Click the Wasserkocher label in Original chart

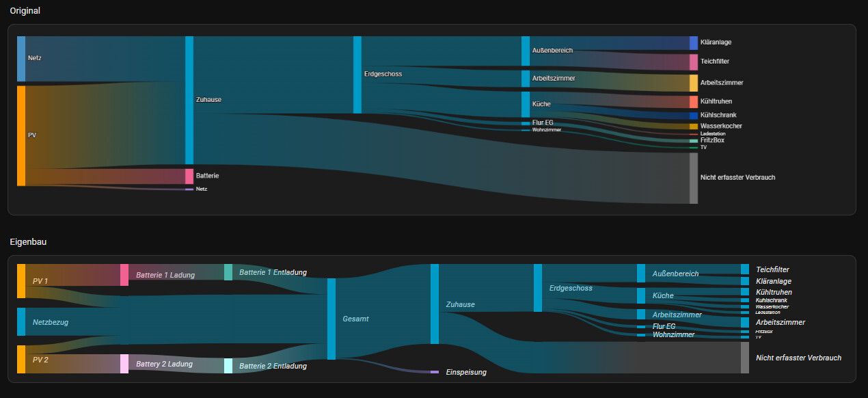pos(721,127)
